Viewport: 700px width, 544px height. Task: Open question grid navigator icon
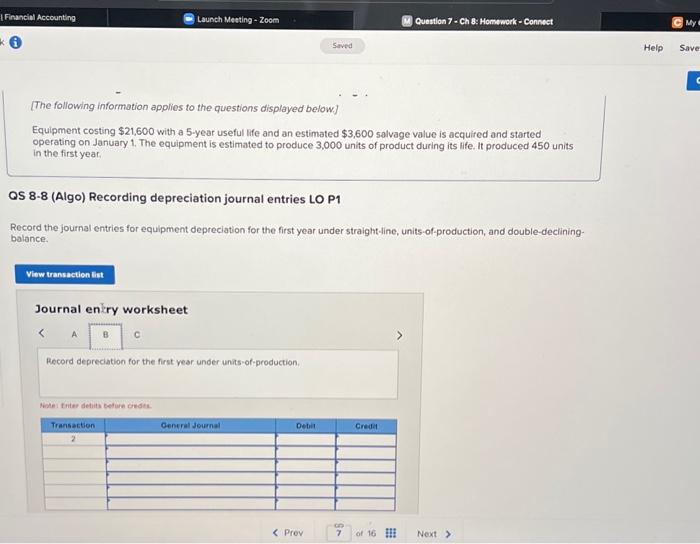pyautogui.click(x=391, y=533)
